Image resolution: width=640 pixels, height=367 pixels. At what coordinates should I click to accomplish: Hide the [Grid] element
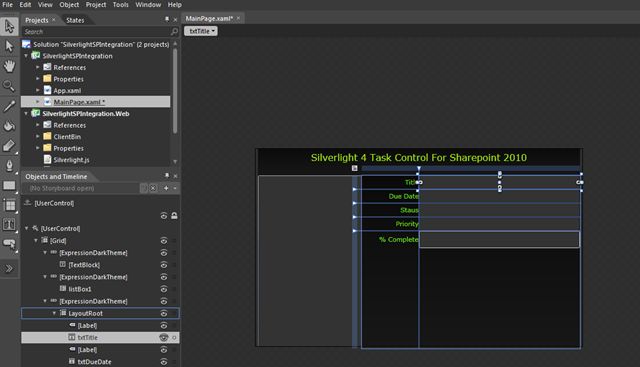[x=164, y=240]
